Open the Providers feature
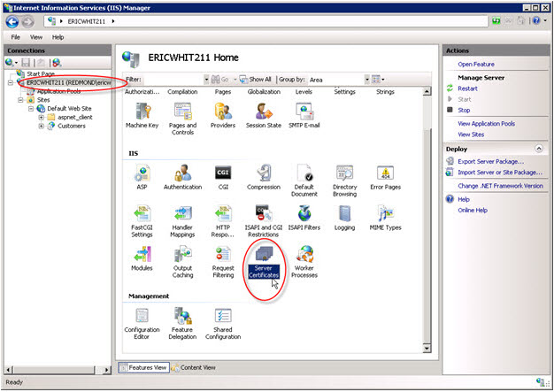 (x=223, y=116)
